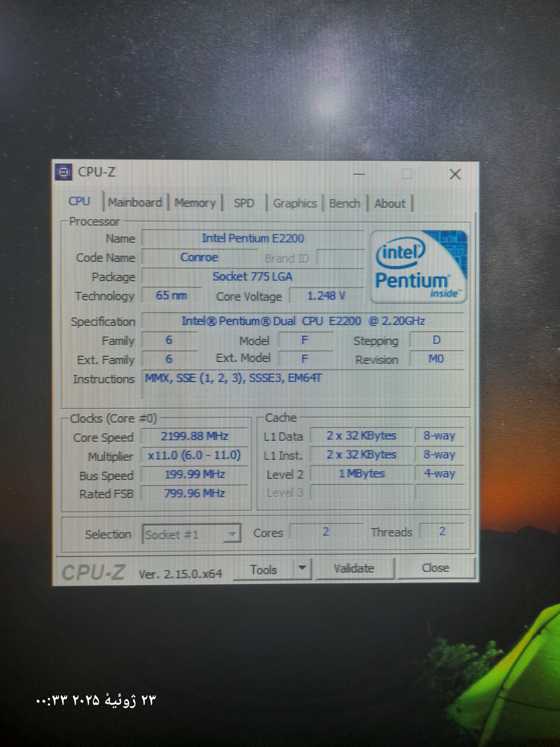Select the CPU tab
Image resolution: width=560 pixels, height=747 pixels.
point(79,202)
